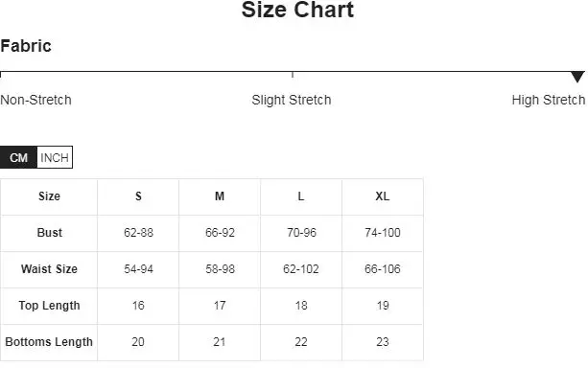
Task: Click the Slight Stretch tick mark
Action: [x=293, y=74]
